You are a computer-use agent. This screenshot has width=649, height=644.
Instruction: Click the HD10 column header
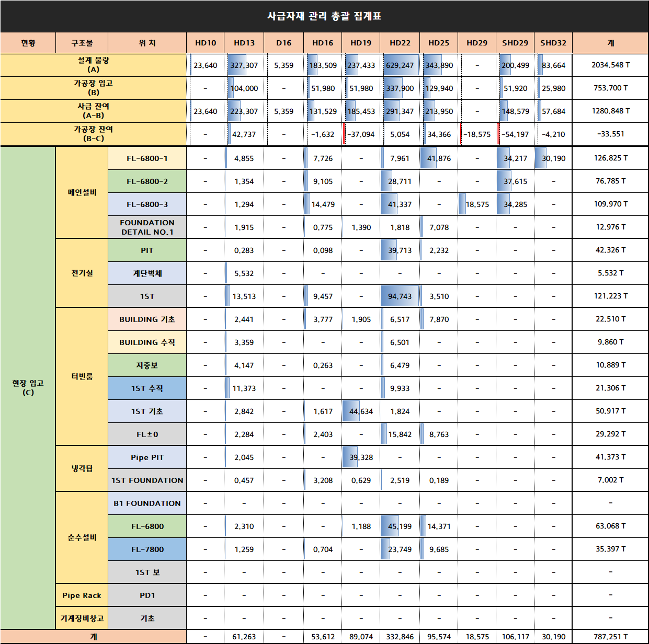tap(206, 43)
